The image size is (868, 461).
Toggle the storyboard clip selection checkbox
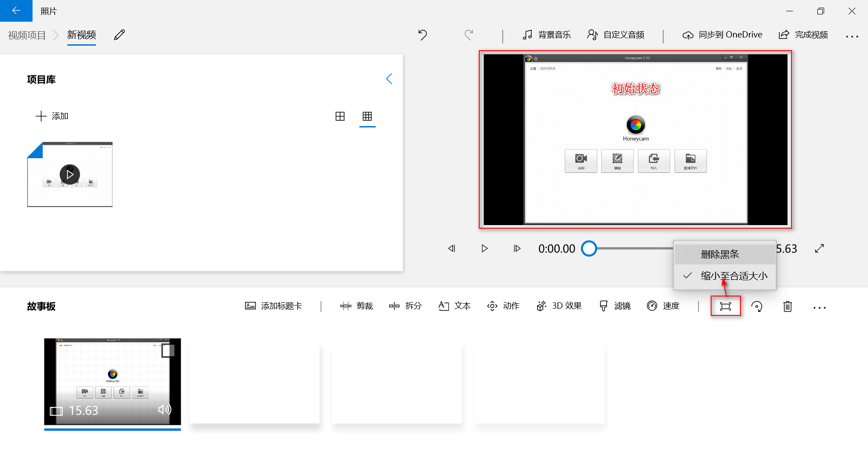pos(168,350)
